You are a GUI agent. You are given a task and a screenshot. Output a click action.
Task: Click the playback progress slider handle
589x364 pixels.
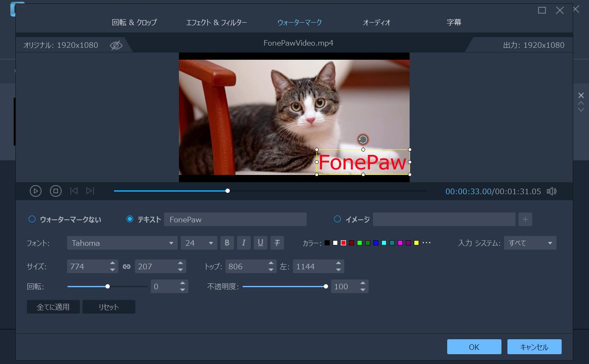(228, 191)
